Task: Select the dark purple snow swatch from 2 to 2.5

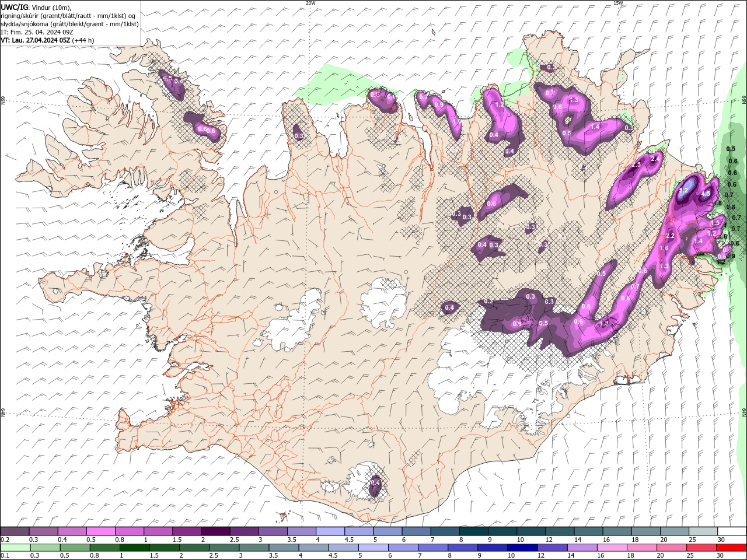Action: pos(215,531)
